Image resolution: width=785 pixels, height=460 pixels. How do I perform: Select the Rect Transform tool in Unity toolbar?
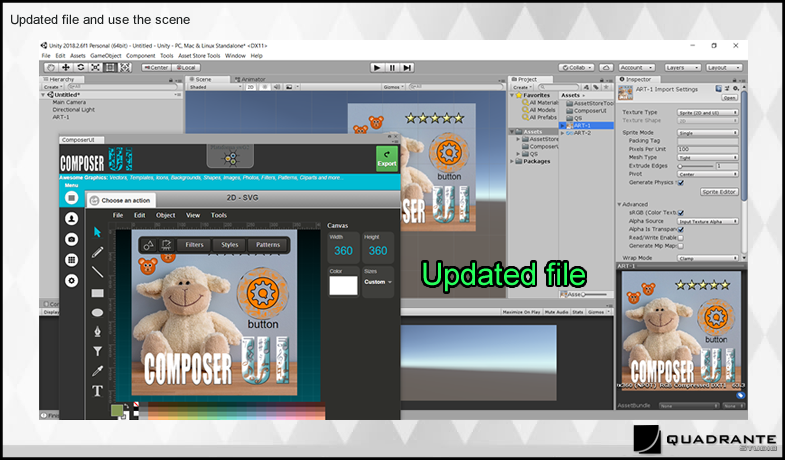[x=110, y=68]
